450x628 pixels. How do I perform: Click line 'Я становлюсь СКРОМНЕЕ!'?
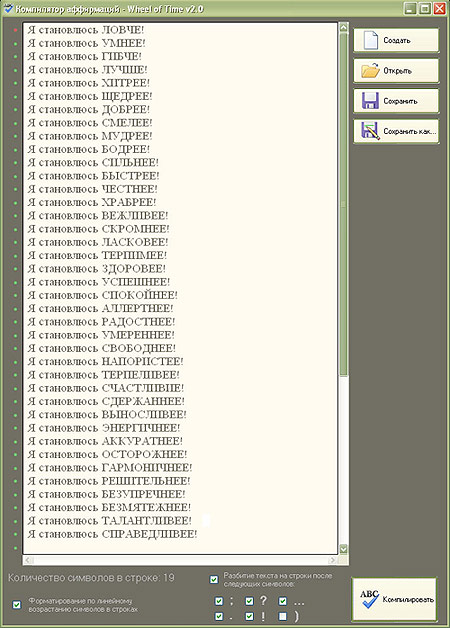[x=98, y=229]
